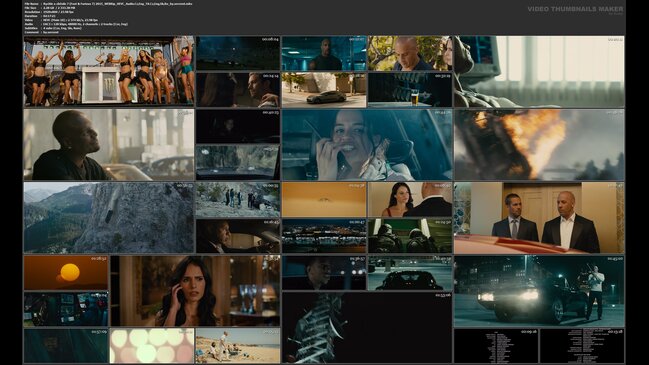Viewport: 649px width, 365px height.
Task: Select the woman on phone in car thumbnail
Action: tap(367, 145)
